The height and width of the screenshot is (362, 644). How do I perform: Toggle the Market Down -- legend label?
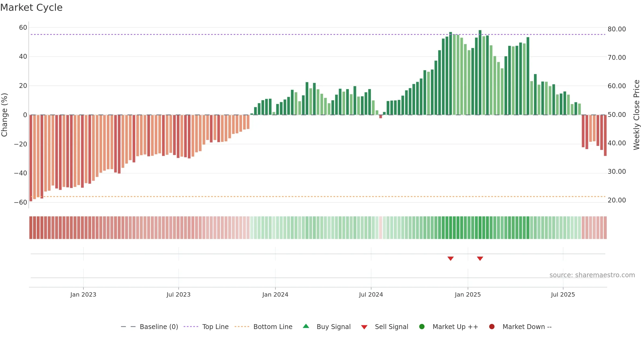[x=527, y=327]
